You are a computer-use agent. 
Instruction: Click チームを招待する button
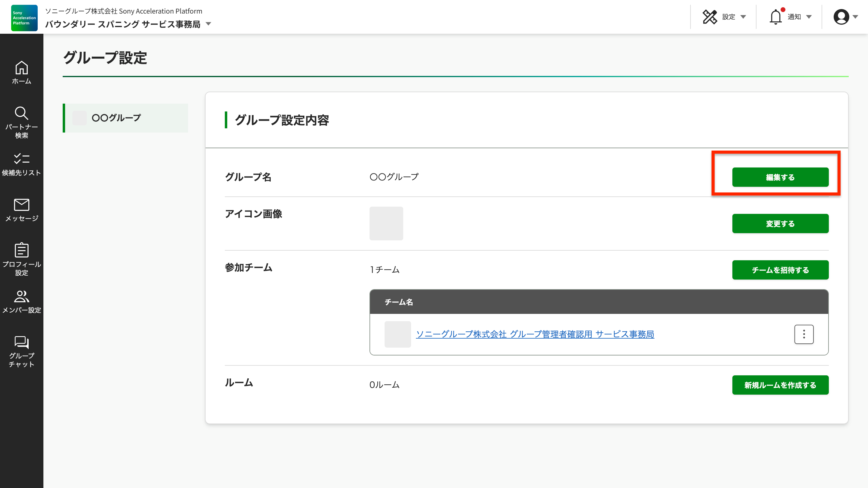point(780,270)
